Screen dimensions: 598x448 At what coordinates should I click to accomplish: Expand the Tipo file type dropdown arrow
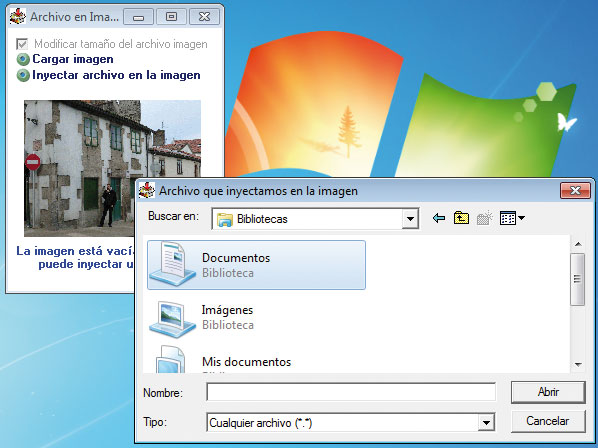coord(486,422)
